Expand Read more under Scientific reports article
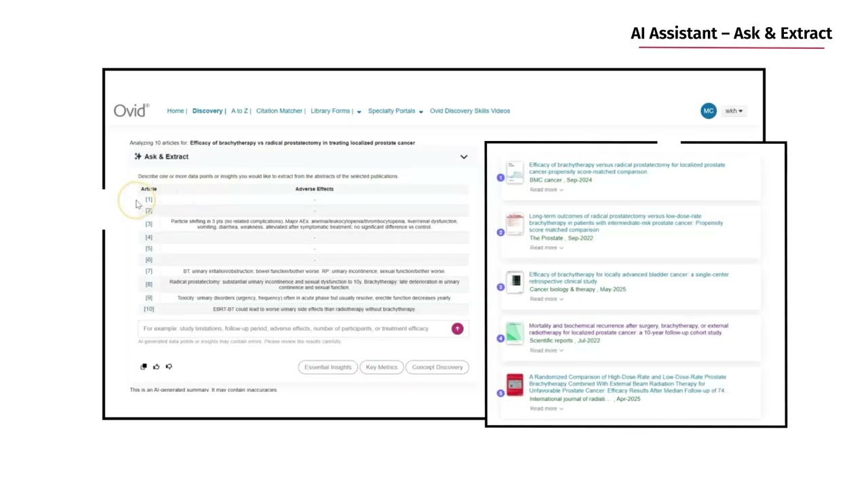 [x=547, y=350]
